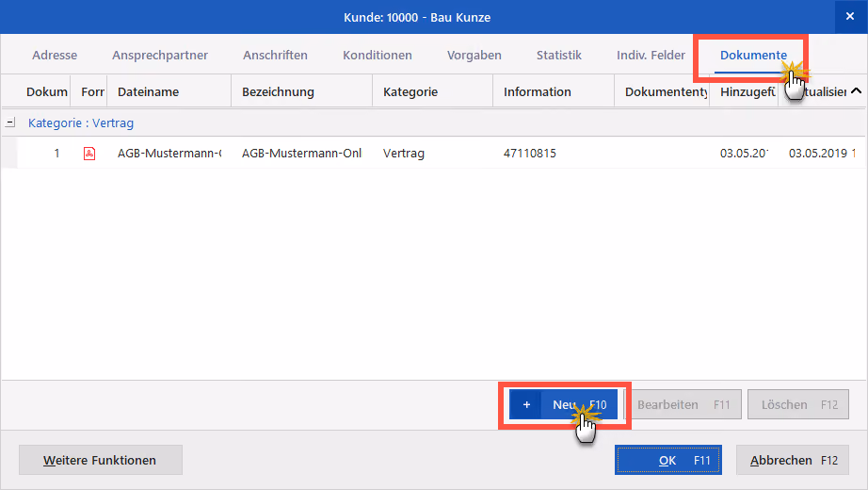Confirm with the OK F11 button
868x490 pixels.
[668, 460]
